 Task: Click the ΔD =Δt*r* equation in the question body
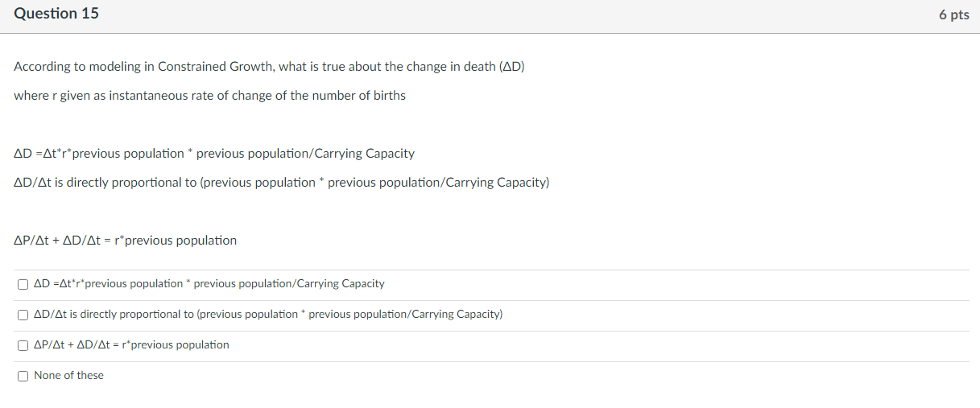[x=214, y=154]
